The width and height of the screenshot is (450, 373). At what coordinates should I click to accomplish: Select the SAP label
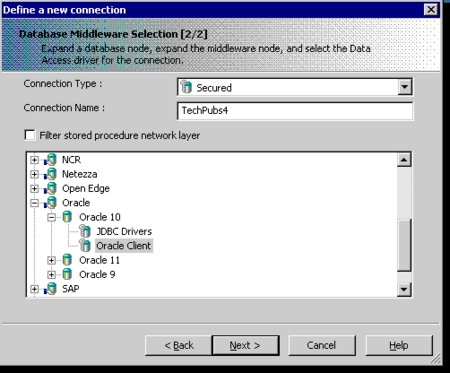coord(71,289)
